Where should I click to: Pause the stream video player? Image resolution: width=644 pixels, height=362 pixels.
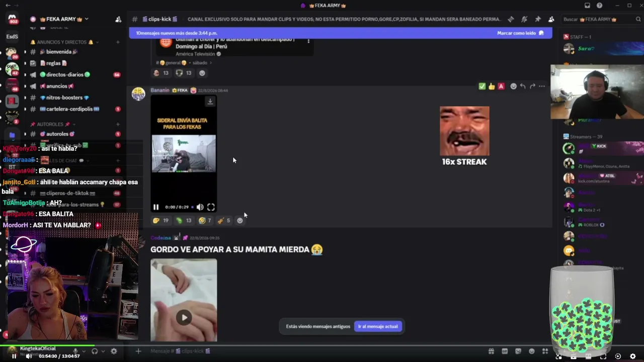pos(14,356)
